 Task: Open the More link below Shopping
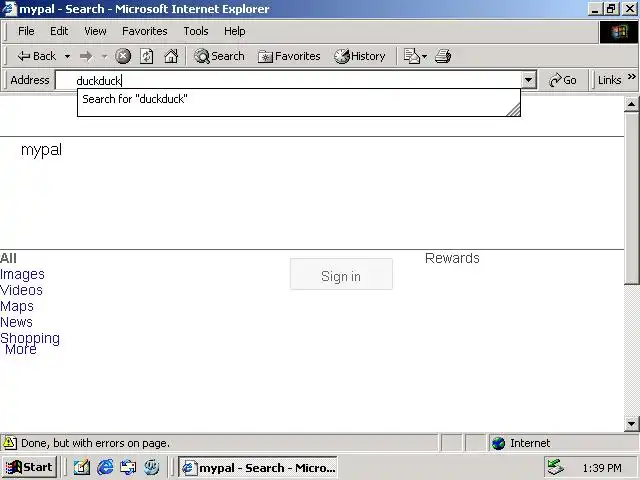point(21,350)
